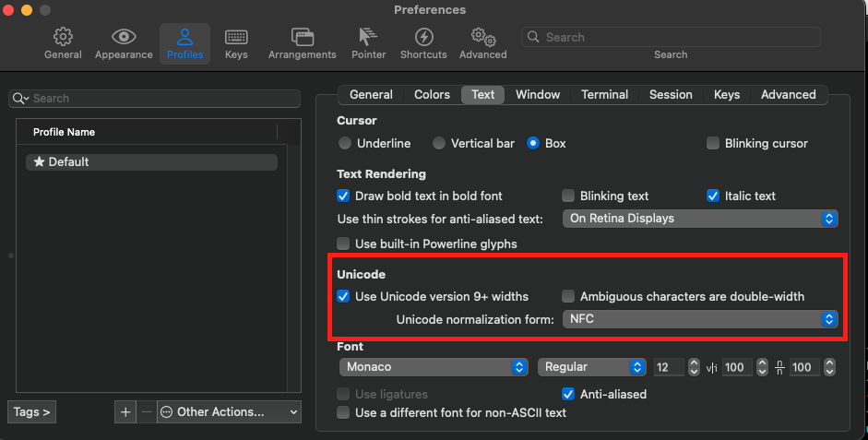
Task: Click the vertical spacing stepper
Action: [829, 367]
